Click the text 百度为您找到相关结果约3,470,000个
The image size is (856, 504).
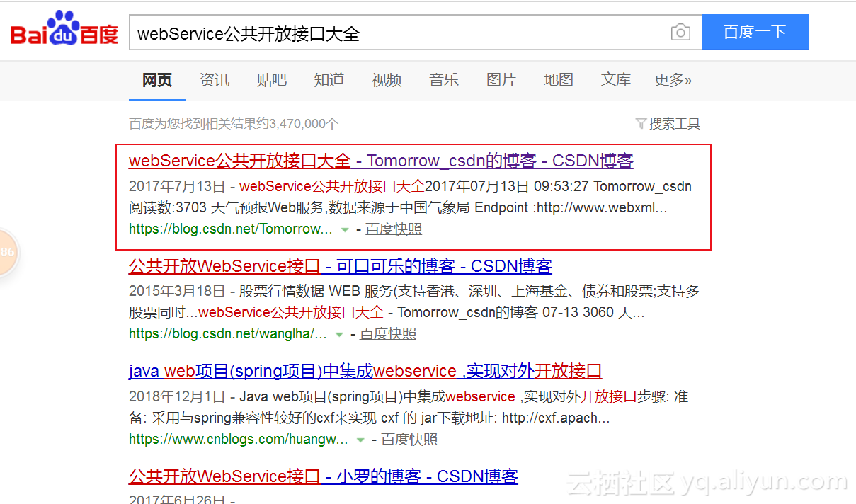[234, 124]
